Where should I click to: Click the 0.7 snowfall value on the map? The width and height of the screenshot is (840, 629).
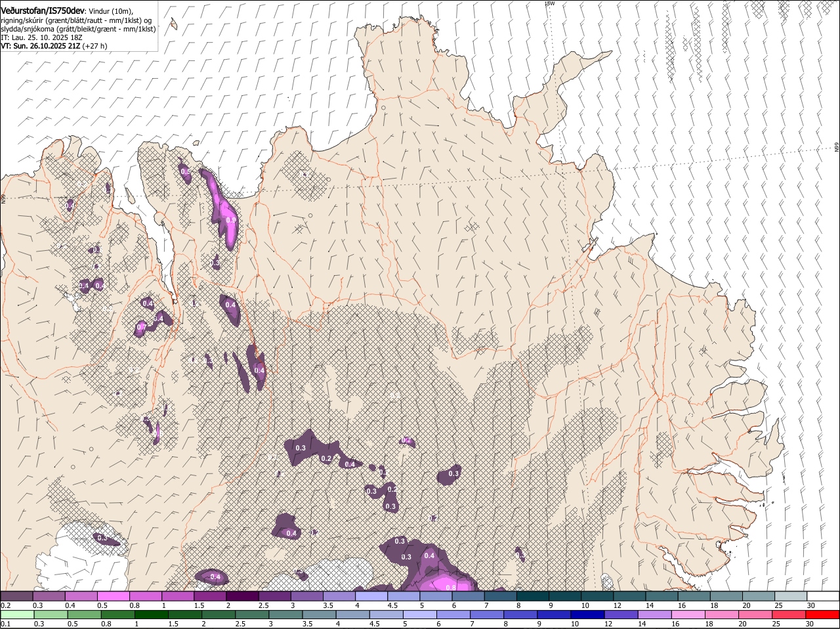tap(141, 327)
